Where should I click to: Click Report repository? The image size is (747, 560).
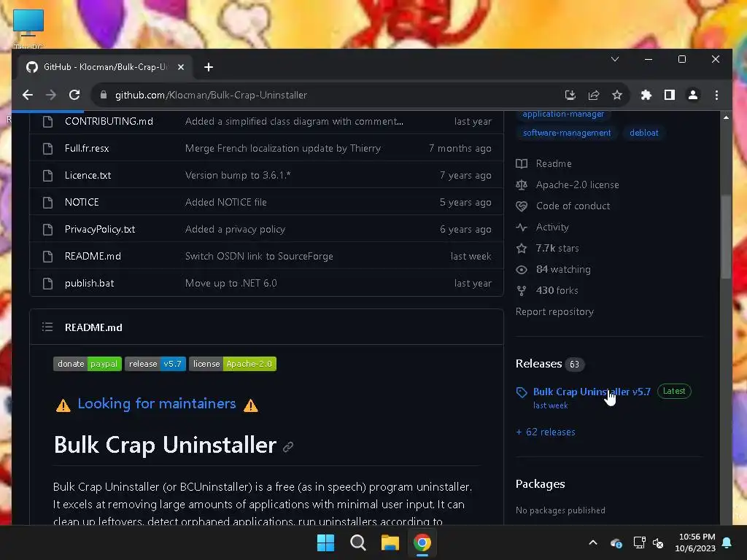pos(554,312)
